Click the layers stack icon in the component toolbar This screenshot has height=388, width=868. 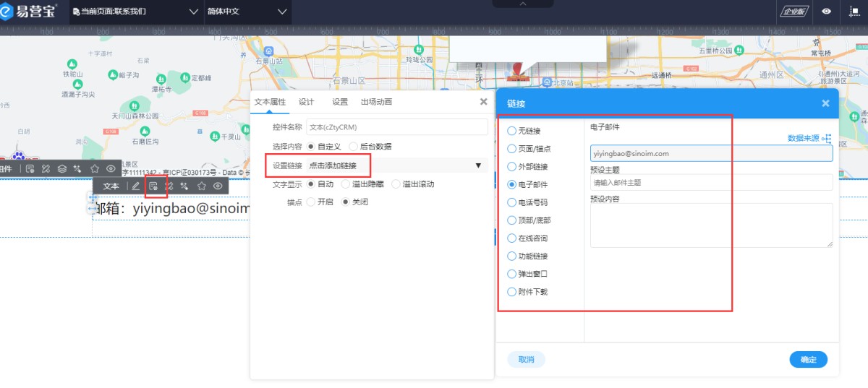pyautogui.click(x=62, y=168)
